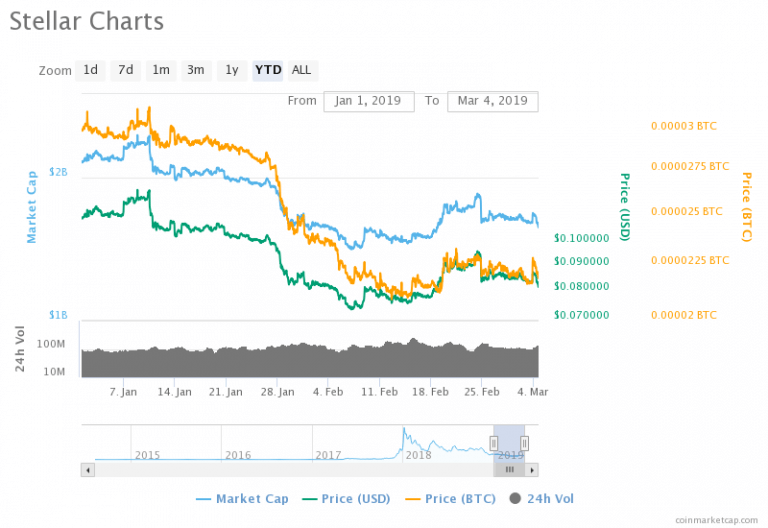Click the Price (USD) axis title
The height and width of the screenshot is (528, 768).
pyautogui.click(x=624, y=207)
